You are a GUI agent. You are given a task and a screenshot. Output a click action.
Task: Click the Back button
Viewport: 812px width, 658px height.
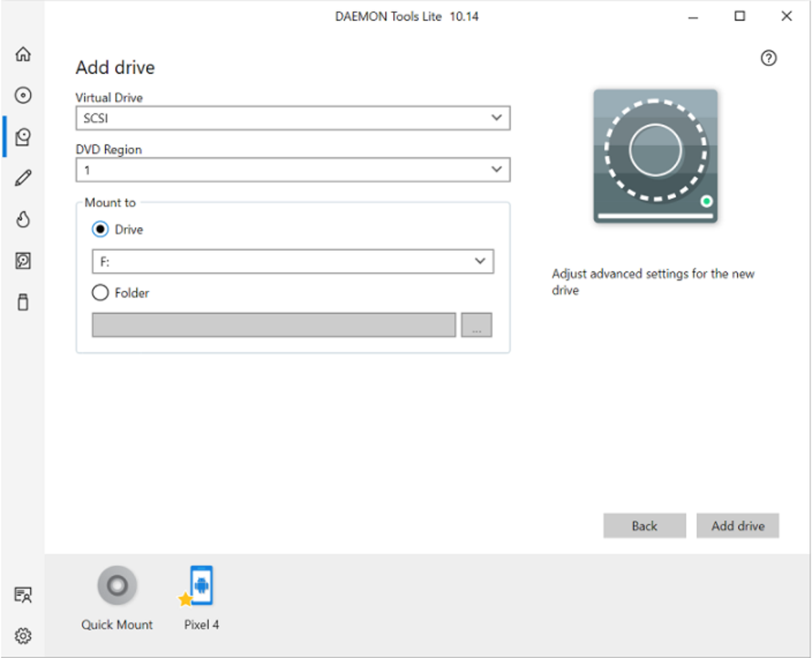click(x=644, y=526)
